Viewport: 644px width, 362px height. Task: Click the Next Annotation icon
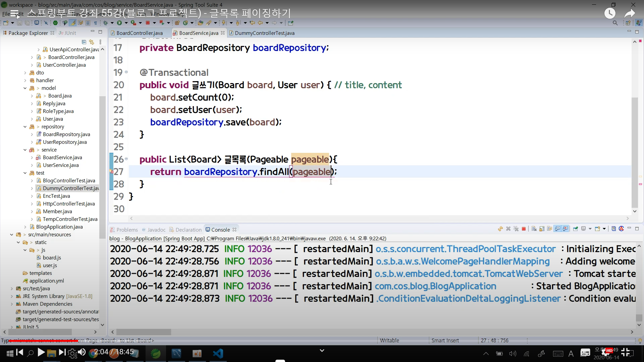pyautogui.click(x=224, y=23)
